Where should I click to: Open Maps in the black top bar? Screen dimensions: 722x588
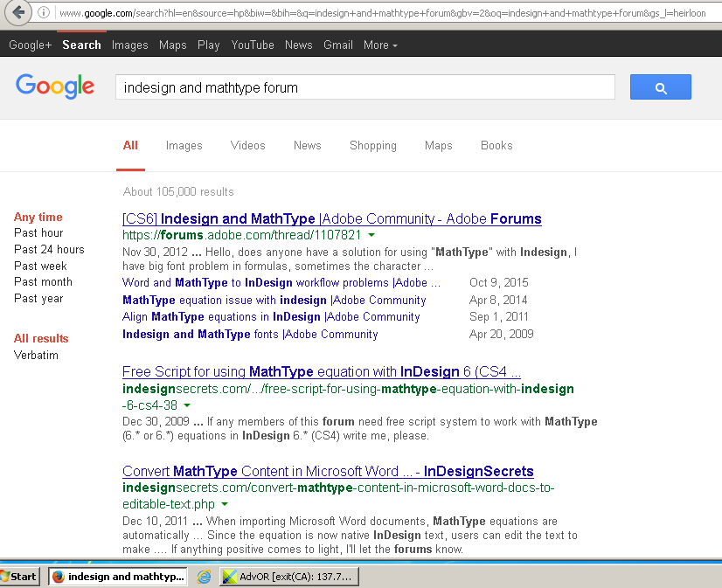click(173, 45)
